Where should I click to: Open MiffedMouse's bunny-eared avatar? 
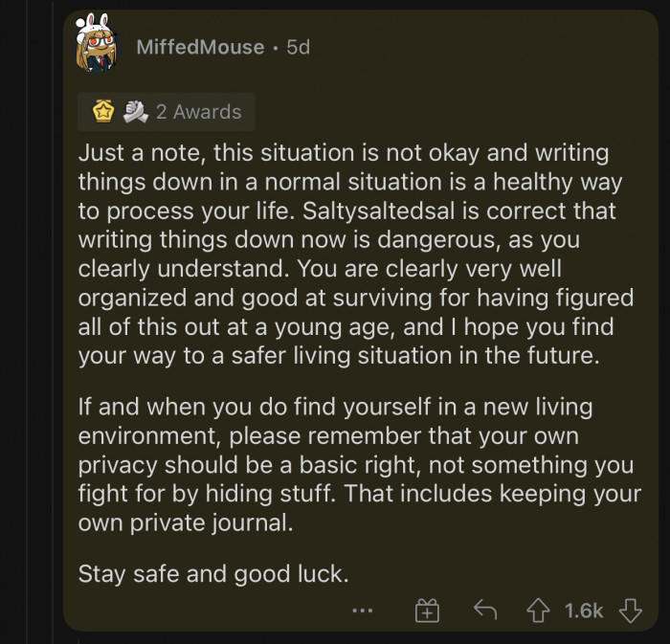click(x=97, y=46)
